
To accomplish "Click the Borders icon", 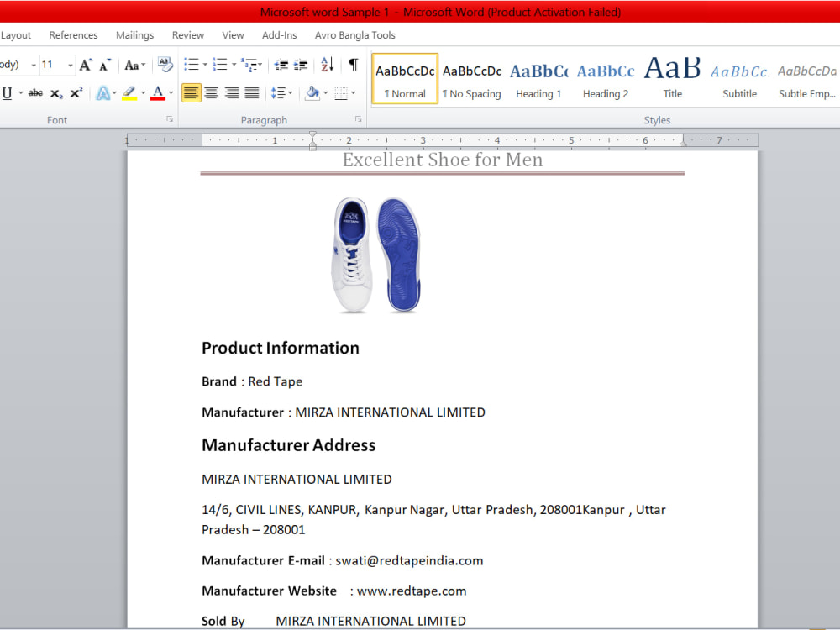I will [x=341, y=93].
